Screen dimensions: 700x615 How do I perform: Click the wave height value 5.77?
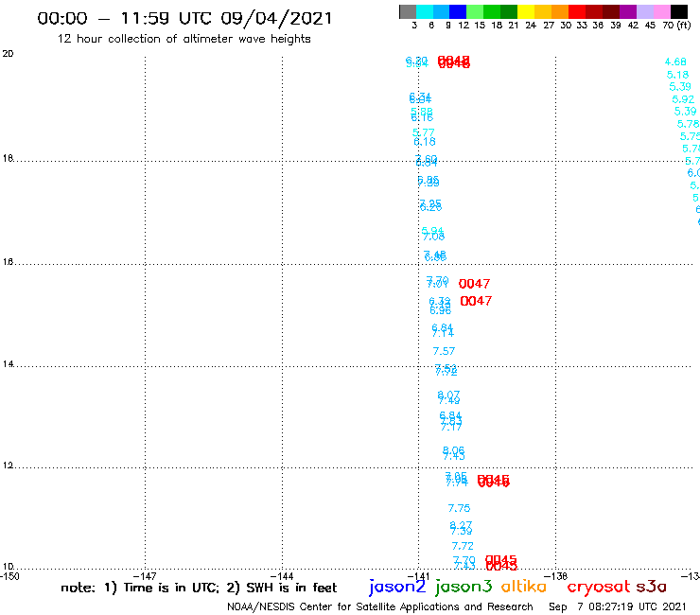tap(423, 132)
